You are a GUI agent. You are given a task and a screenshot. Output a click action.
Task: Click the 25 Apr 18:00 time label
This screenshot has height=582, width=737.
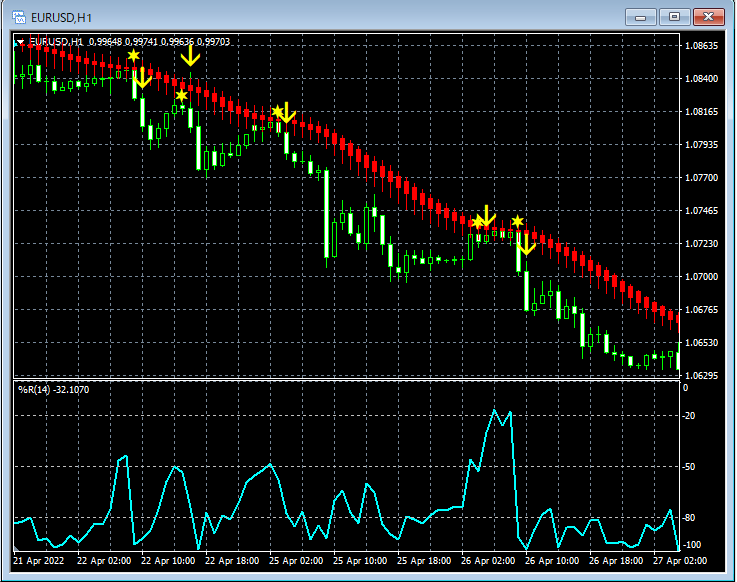tap(424, 561)
